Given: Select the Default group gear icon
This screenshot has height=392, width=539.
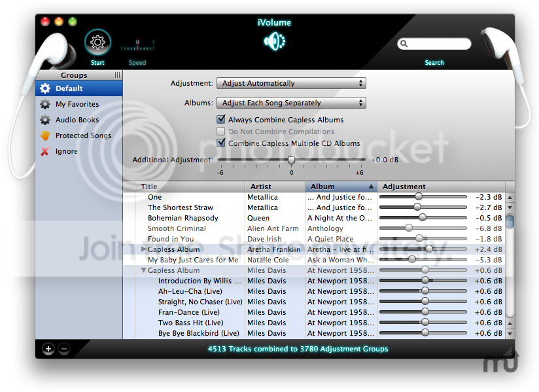Looking at the screenshot, I should [45, 88].
